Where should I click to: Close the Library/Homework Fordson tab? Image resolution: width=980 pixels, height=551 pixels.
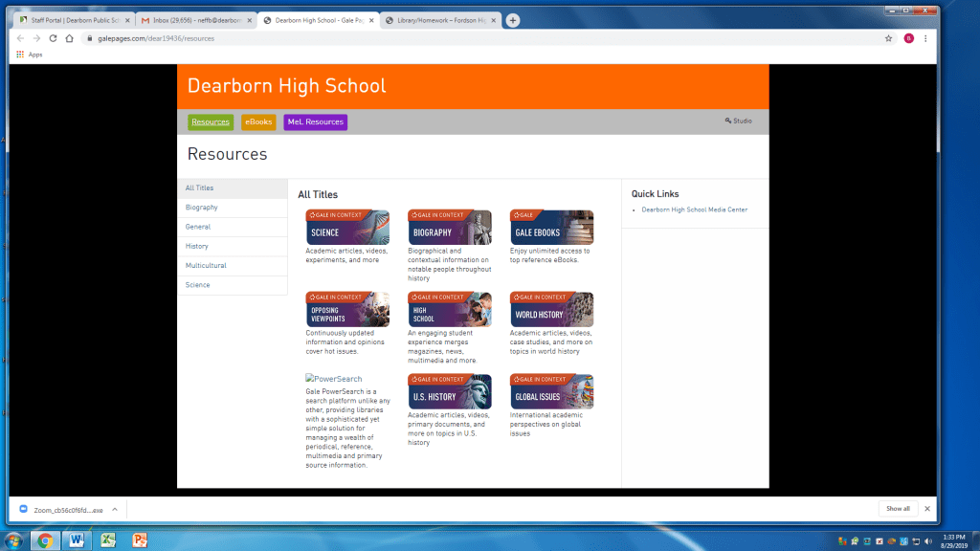coord(493,20)
